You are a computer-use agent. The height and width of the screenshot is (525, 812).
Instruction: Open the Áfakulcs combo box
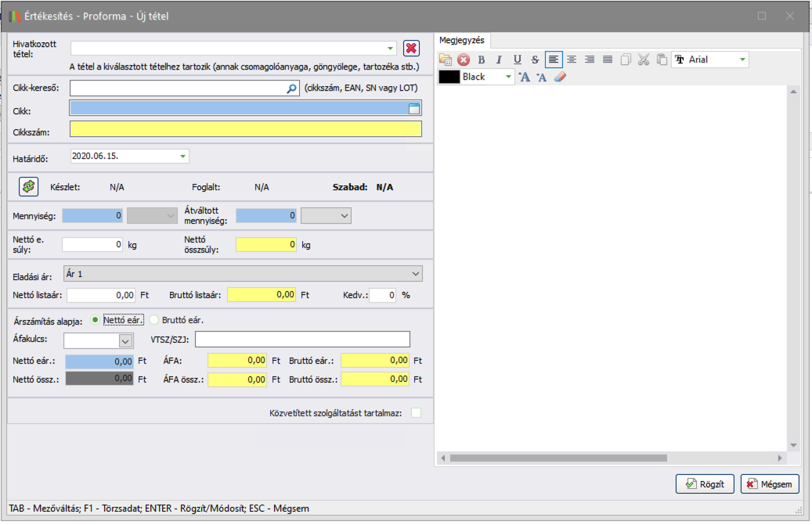[x=125, y=340]
